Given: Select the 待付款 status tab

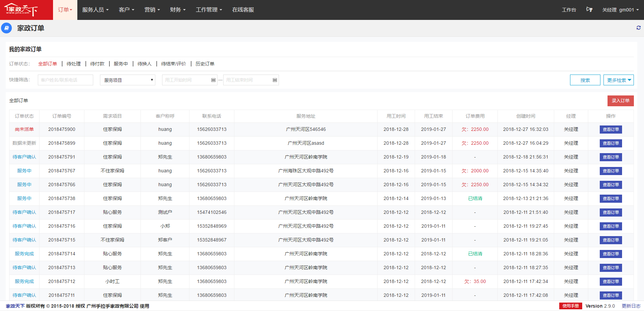Looking at the screenshot, I should pos(97,64).
